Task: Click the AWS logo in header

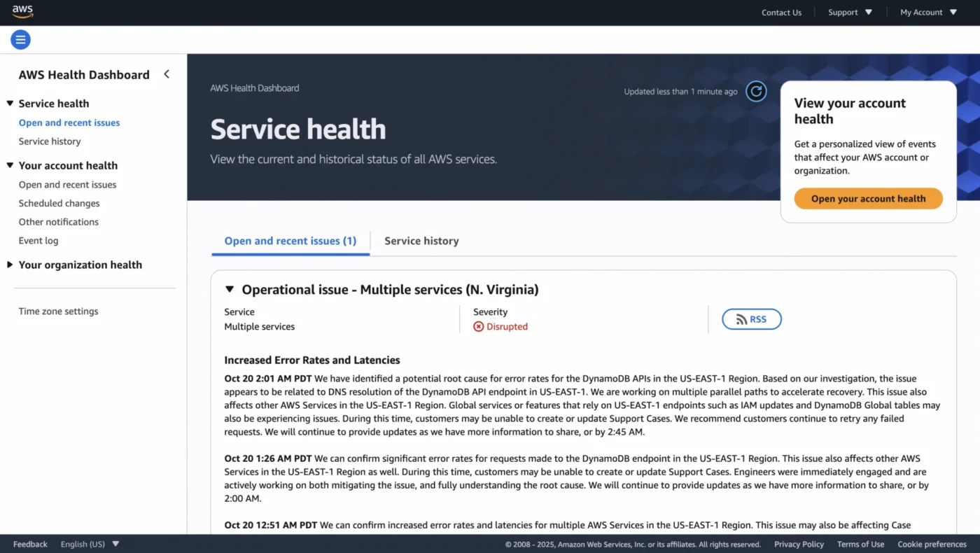Action: click(22, 12)
